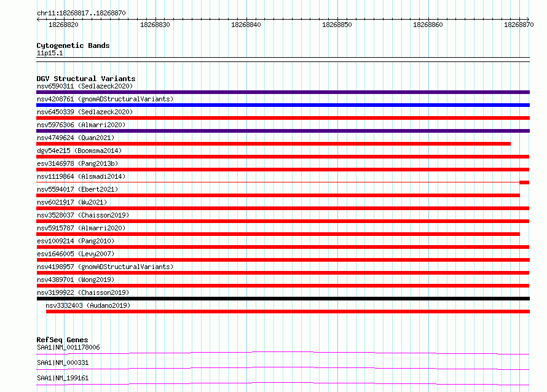Viewport: 547px width, 392px height.
Task: Click the red bar under nsv5915787
Action: tap(278, 234)
